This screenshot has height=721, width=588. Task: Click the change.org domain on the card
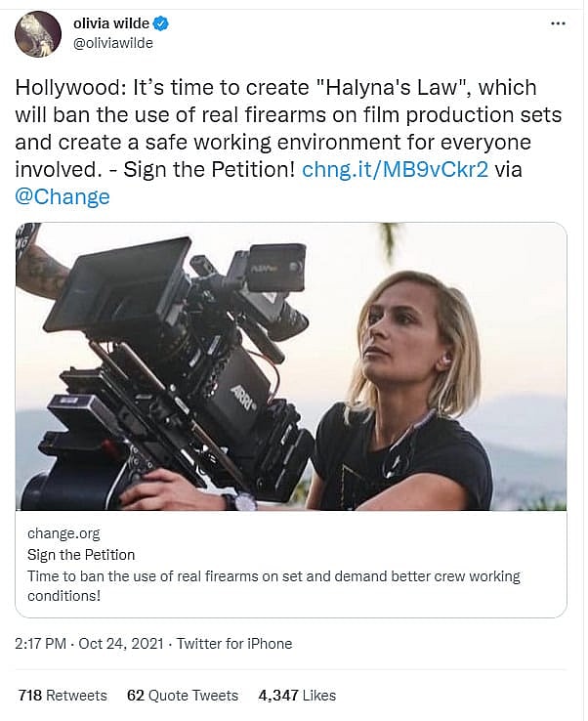coord(63,534)
